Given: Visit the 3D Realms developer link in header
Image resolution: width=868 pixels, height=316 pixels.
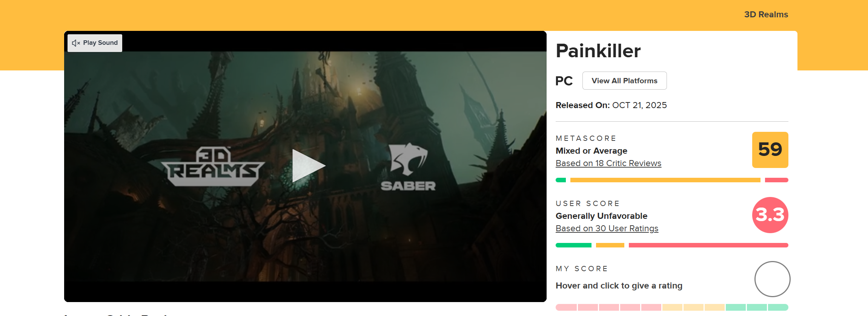Looking at the screenshot, I should (x=766, y=14).
